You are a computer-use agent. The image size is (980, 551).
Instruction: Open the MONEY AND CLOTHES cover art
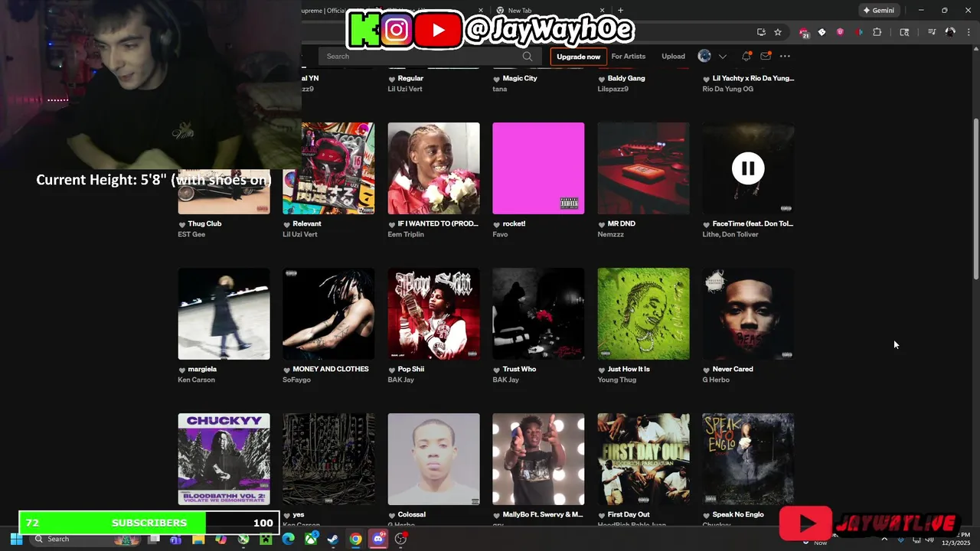tap(328, 314)
